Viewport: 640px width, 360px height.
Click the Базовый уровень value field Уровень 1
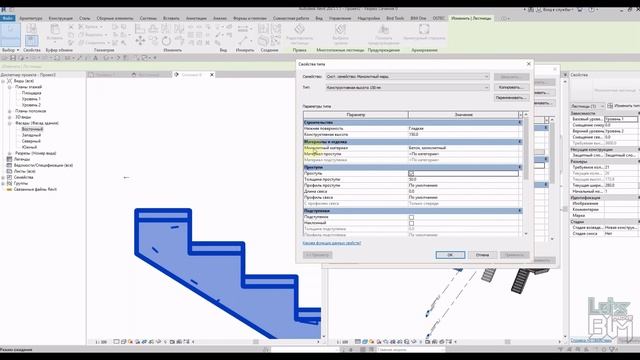[x=620, y=119]
